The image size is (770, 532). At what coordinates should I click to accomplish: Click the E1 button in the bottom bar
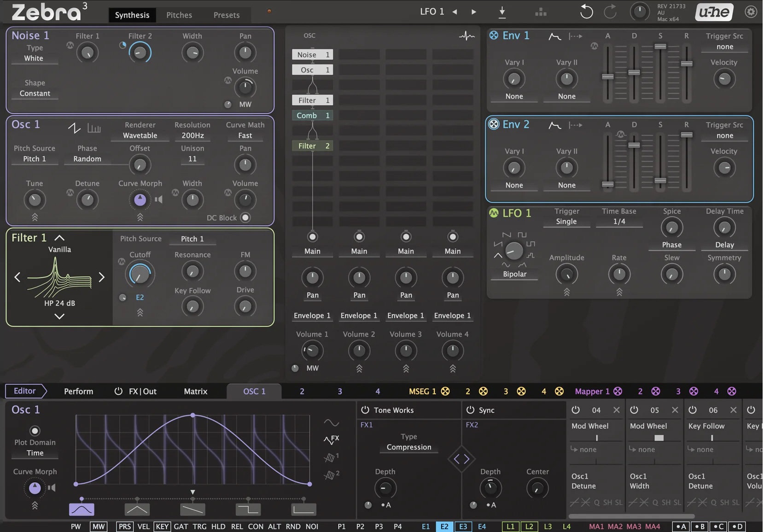(426, 526)
